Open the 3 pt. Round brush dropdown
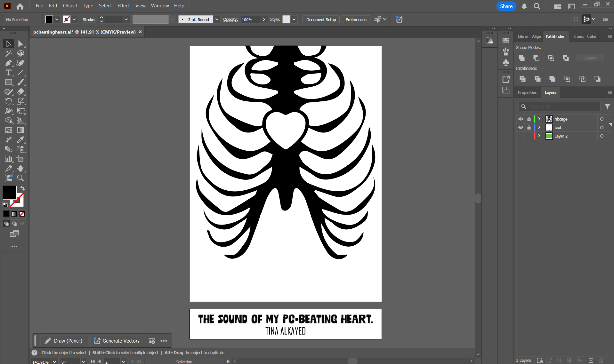The image size is (614, 364). pos(217,19)
